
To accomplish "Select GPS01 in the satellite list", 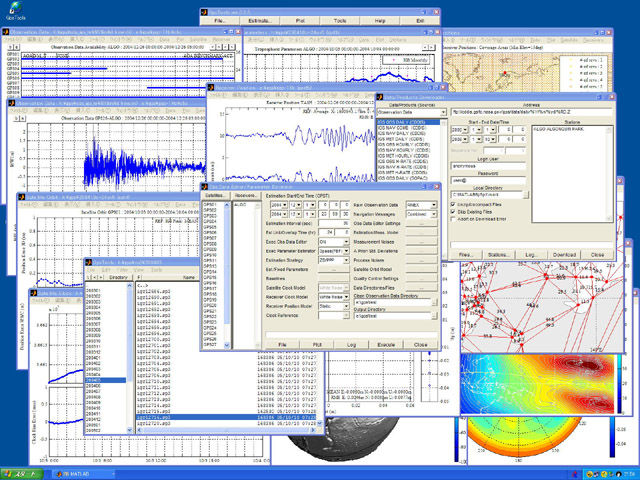I will (213, 205).
